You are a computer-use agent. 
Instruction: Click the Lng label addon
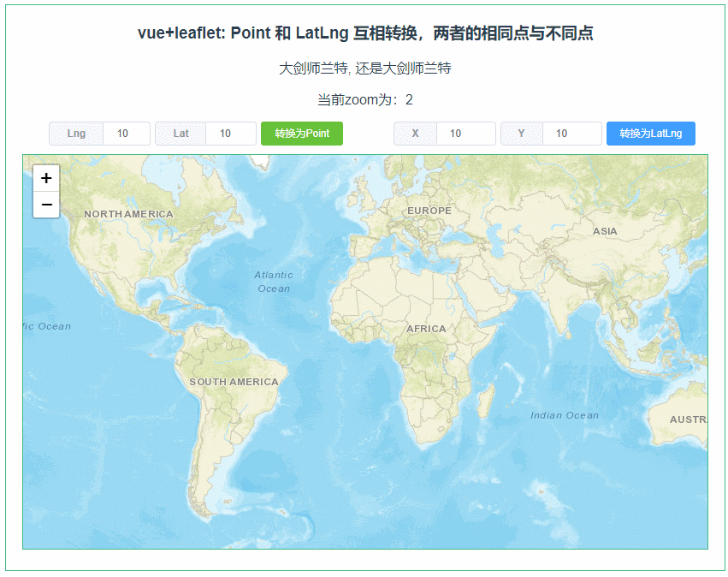76,134
